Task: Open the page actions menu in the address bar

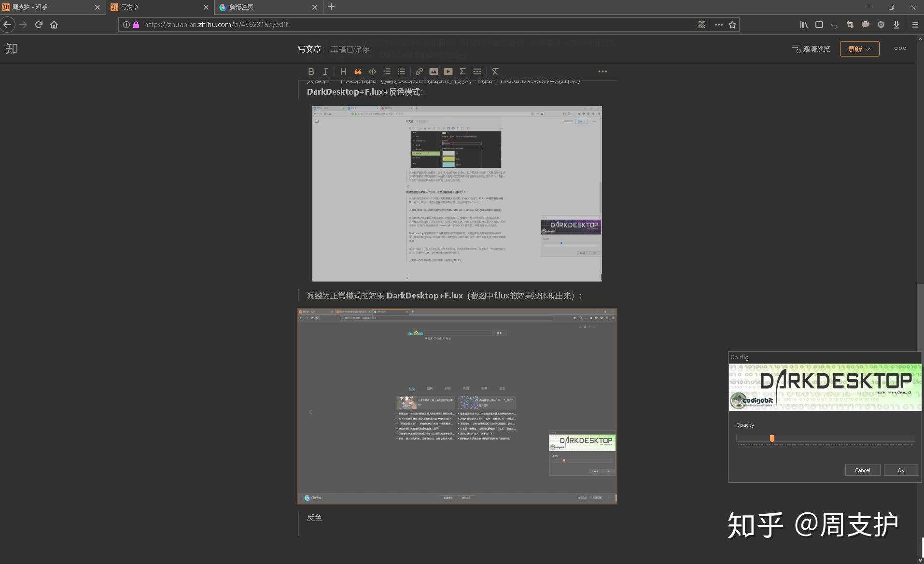Action: point(718,25)
